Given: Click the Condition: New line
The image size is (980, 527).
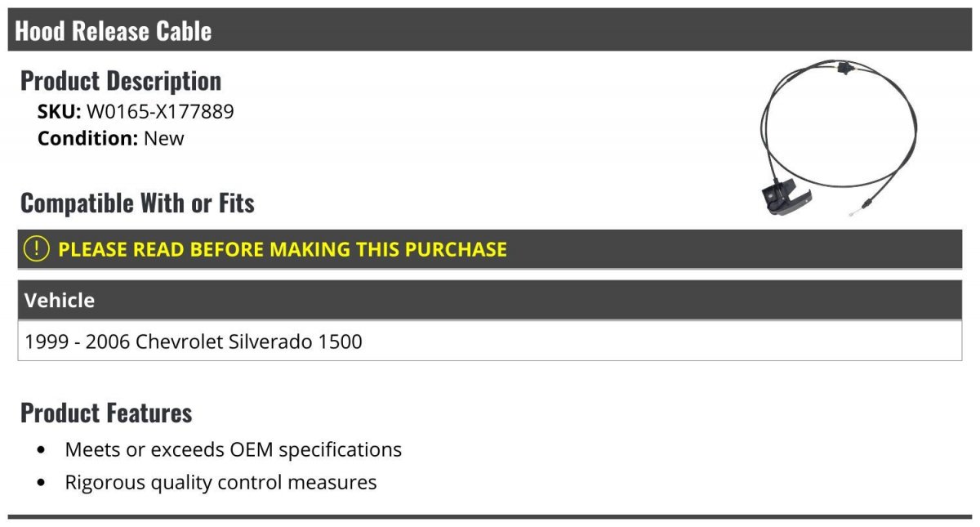Looking at the screenshot, I should pyautogui.click(x=111, y=138).
